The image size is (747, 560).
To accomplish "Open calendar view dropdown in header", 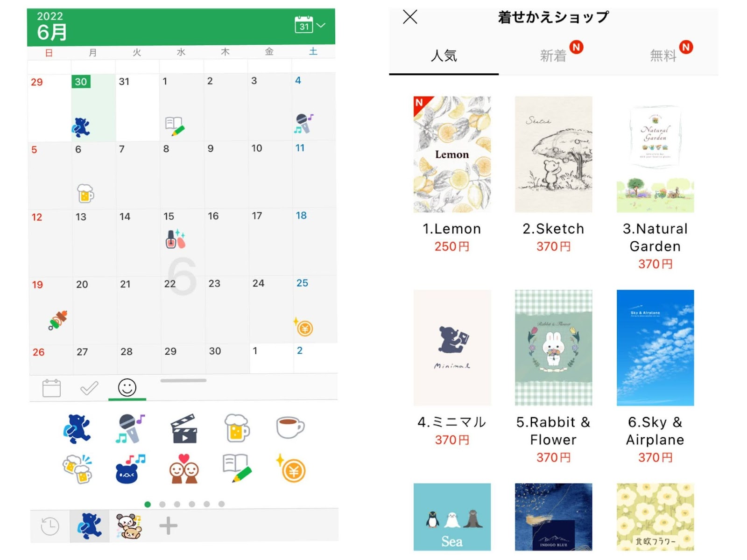I will 310,25.
